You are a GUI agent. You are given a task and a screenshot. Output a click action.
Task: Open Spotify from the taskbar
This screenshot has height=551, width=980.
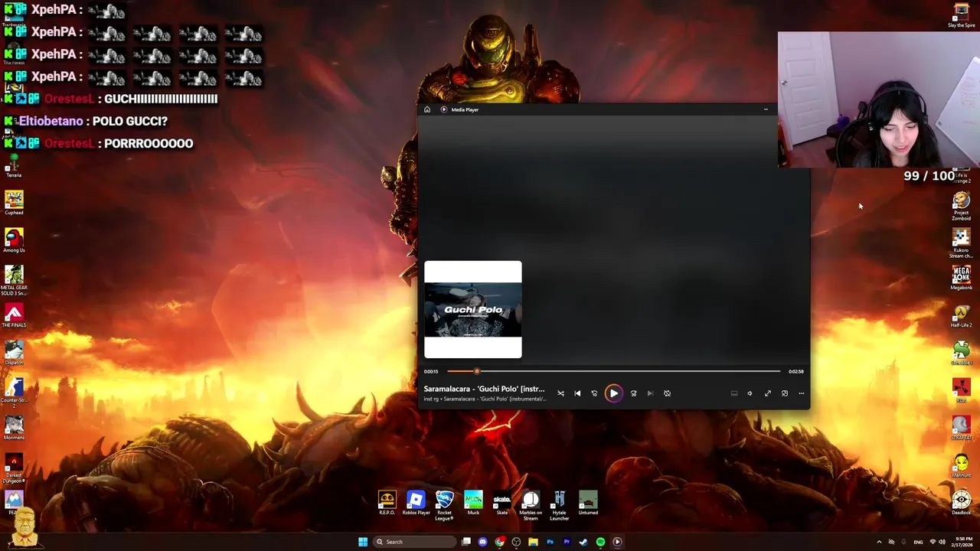tap(600, 542)
